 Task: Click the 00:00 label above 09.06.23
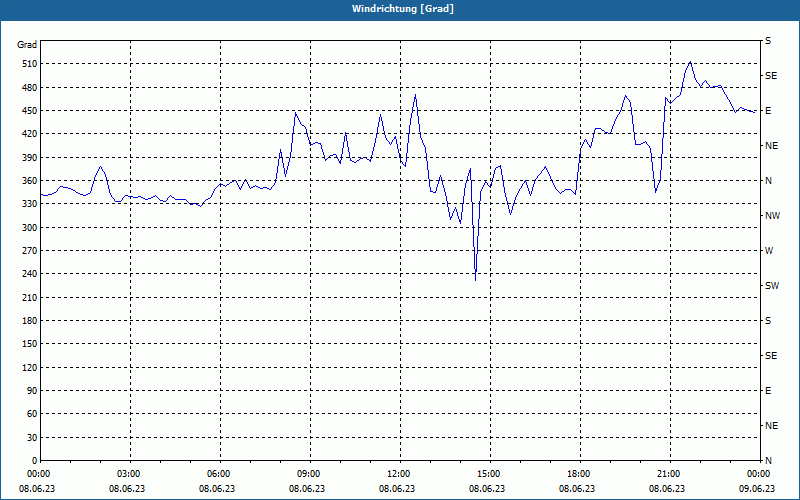tap(759, 474)
